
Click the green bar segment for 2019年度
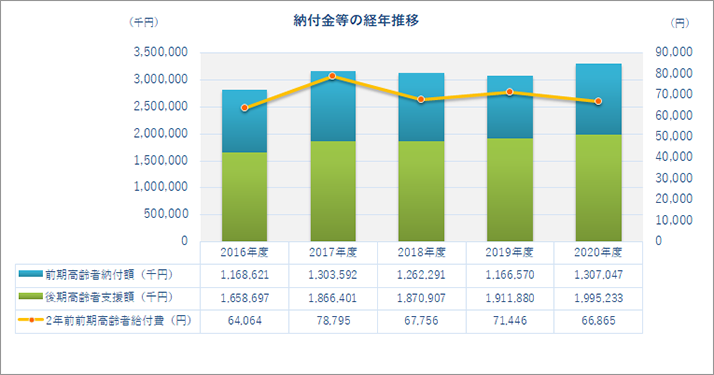(510, 190)
